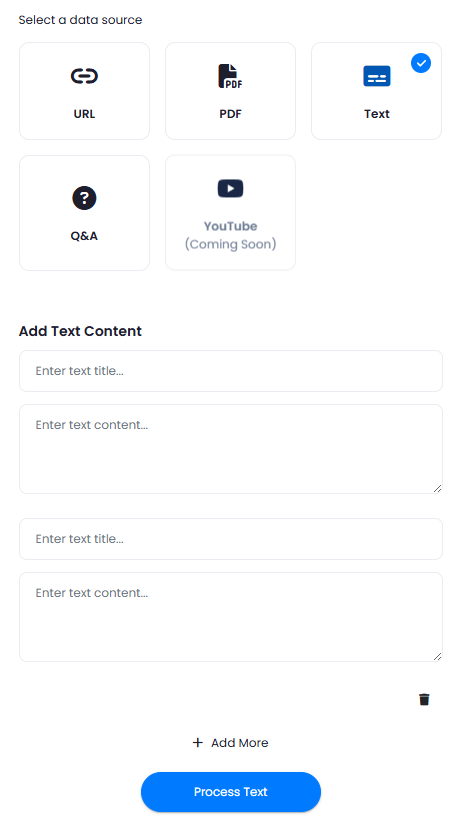Click the Add More button
The width and height of the screenshot is (465, 832).
click(x=230, y=742)
